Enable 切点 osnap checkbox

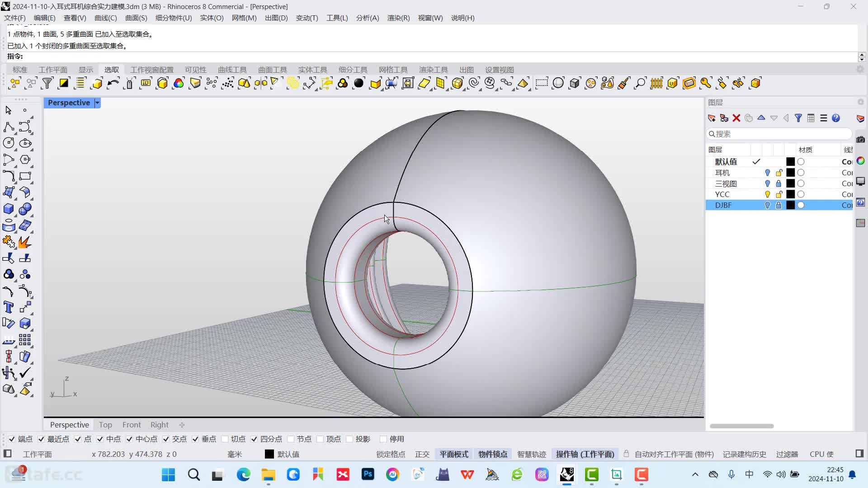(x=225, y=439)
